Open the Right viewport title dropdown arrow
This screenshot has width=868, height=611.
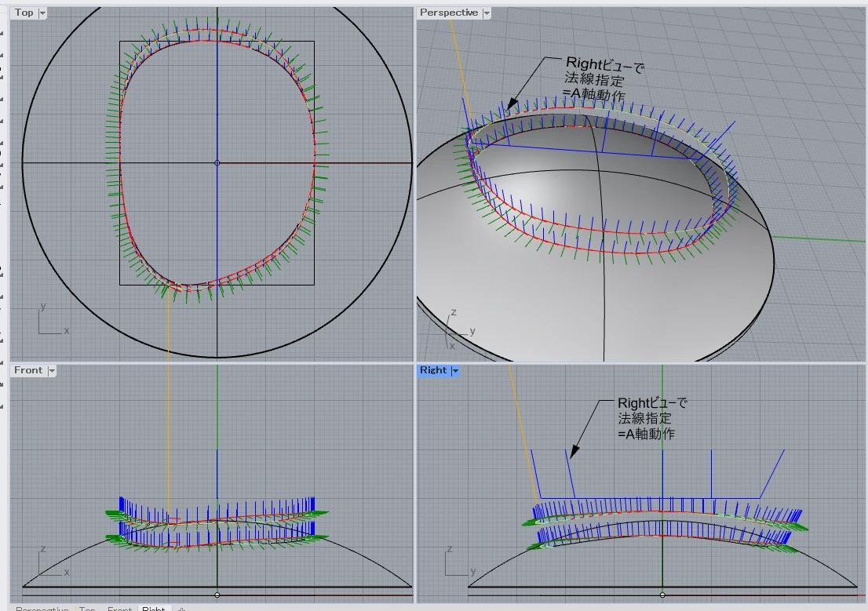coord(455,371)
